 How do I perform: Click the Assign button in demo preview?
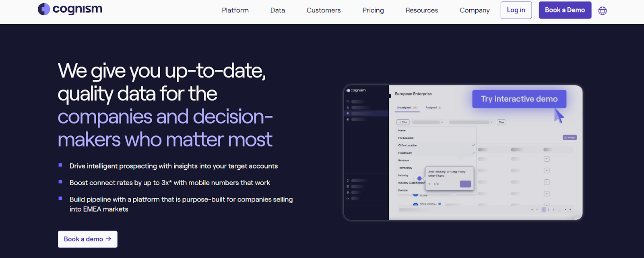[x=570, y=137]
